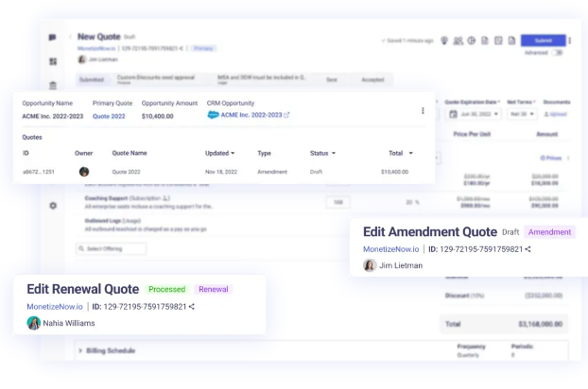This screenshot has height=389, width=588.
Task: Go back with chevron beside New Quote
Action: (70, 37)
